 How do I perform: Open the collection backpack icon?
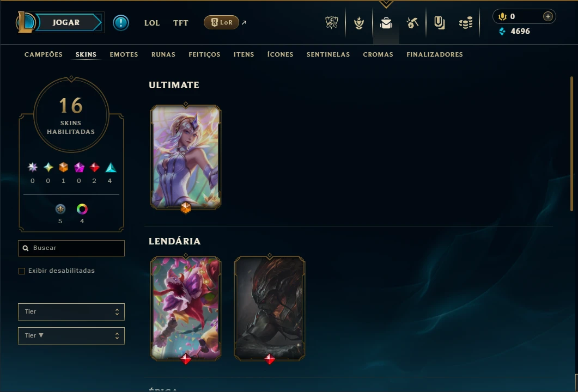point(386,23)
